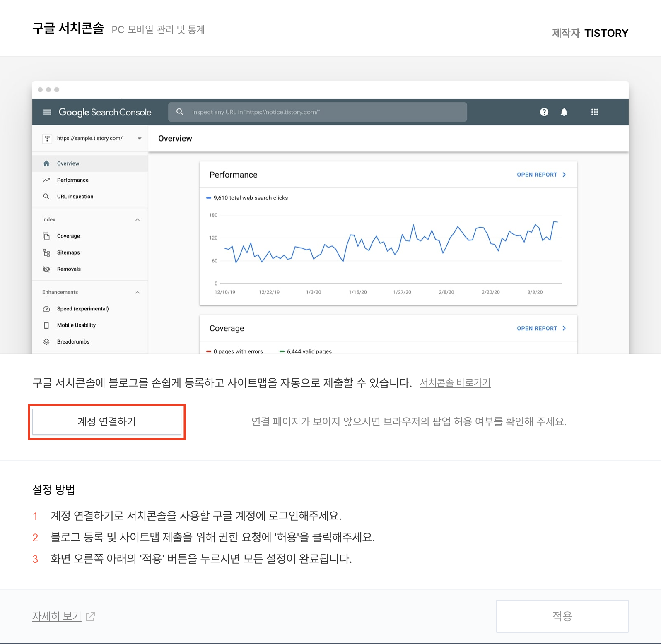Click the 구글 서치콘솔 page title
The height and width of the screenshot is (644, 661).
click(68, 28)
